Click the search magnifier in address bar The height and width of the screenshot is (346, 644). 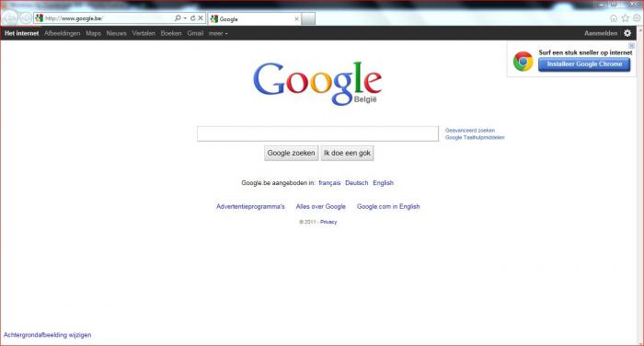click(x=178, y=18)
